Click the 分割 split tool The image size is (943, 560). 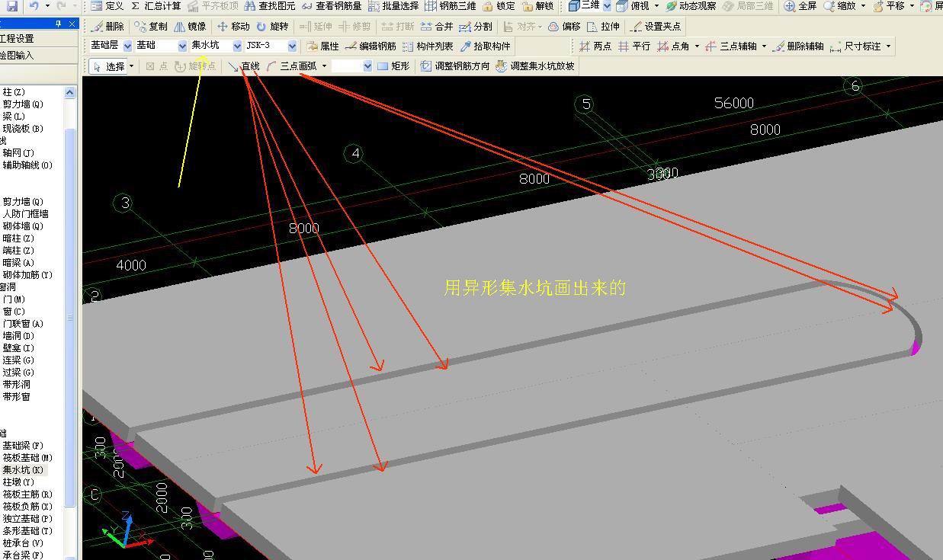click(x=475, y=26)
